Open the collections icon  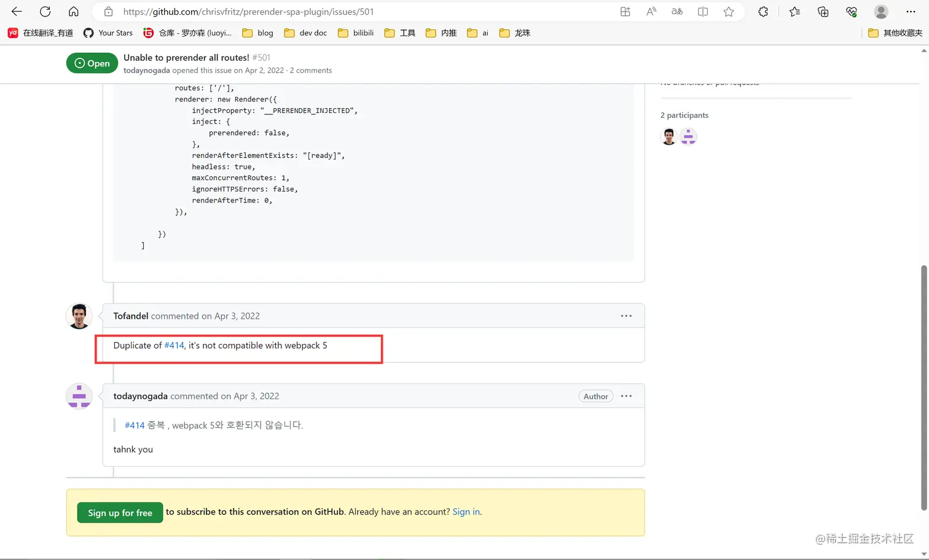[x=823, y=12]
